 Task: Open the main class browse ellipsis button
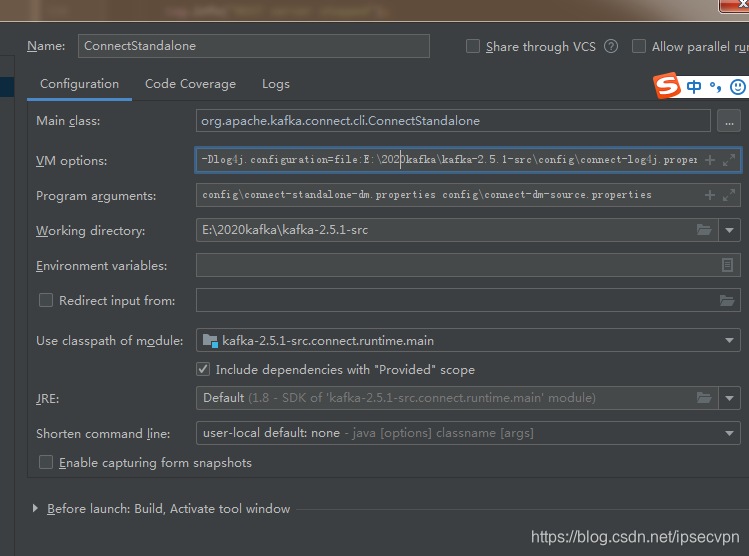pyautogui.click(x=728, y=121)
